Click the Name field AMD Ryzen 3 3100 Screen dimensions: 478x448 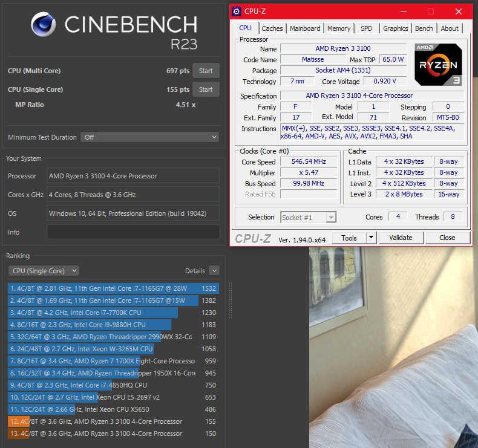coord(343,48)
